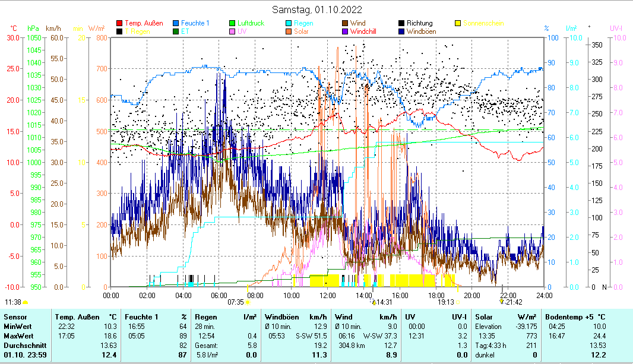This screenshot has height=364, width=633.
Task: Click the 12:00 label on time axis
Action: (x=328, y=295)
